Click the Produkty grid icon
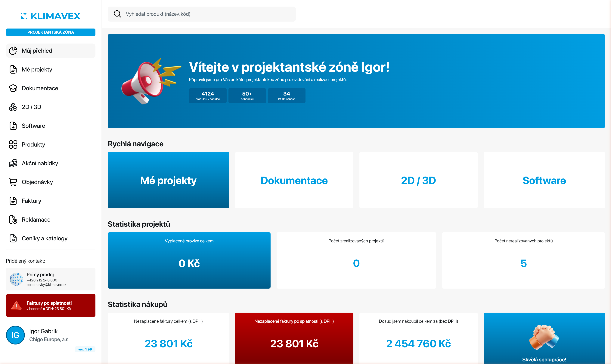This screenshot has height=364, width=611. (x=13, y=144)
